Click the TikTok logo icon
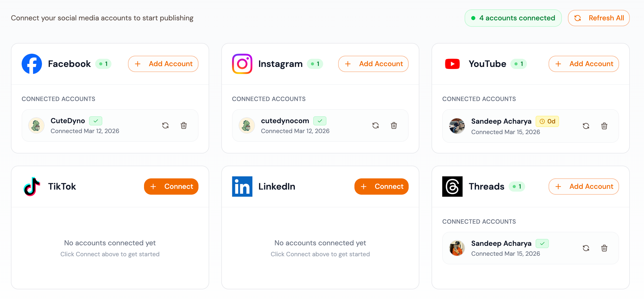644x299 pixels. pos(32,187)
